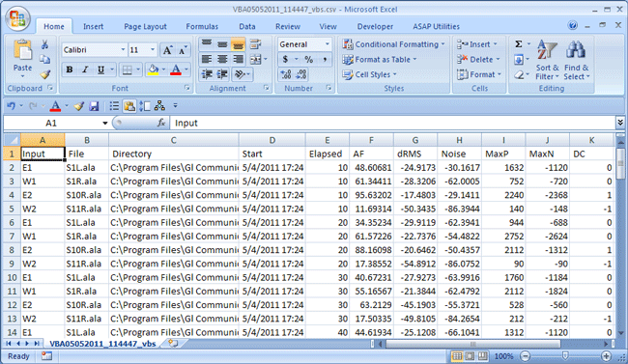Increase font size with Grow Font
This screenshot has width=628, height=364.
tap(167, 50)
